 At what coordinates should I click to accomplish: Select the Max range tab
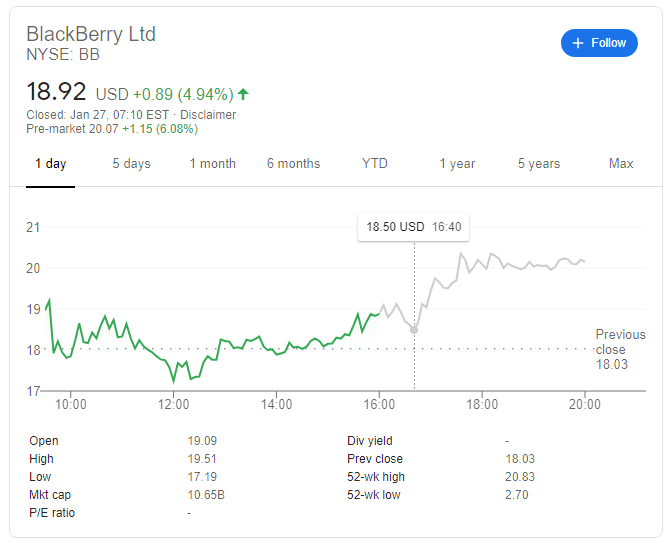pyautogui.click(x=621, y=164)
